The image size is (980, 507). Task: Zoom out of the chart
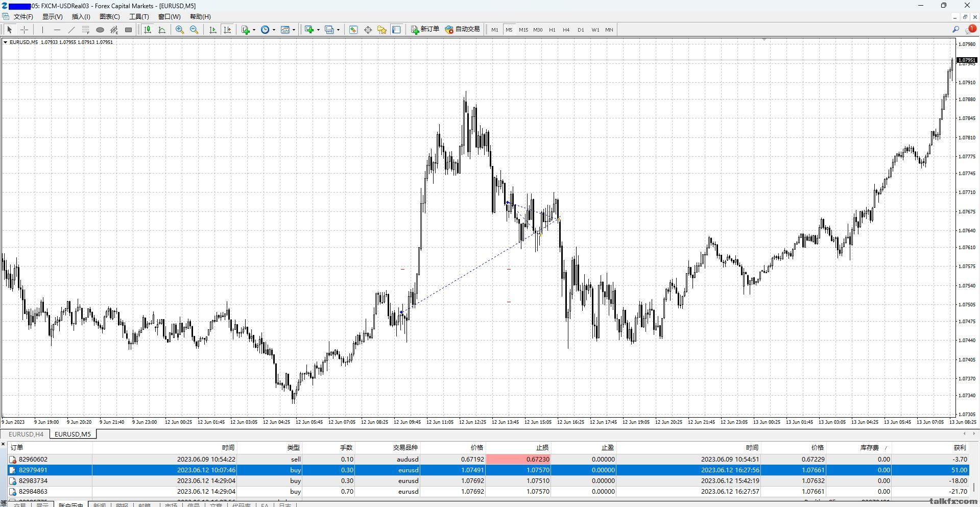[x=194, y=30]
